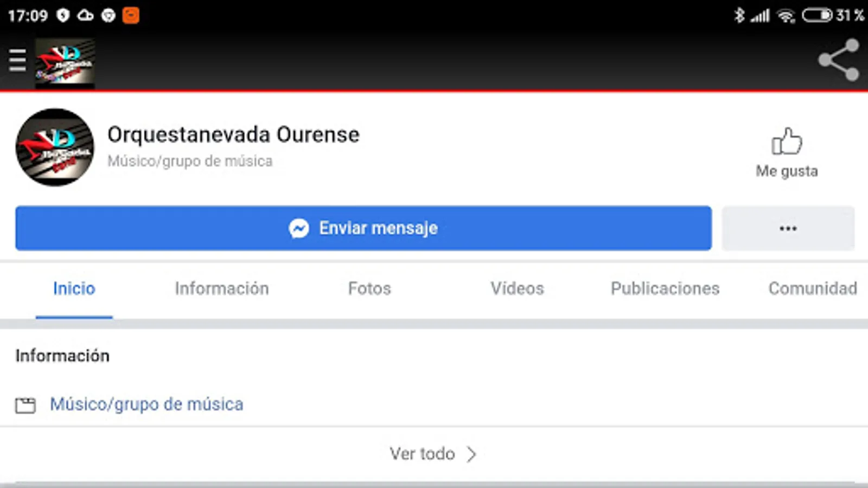Image resolution: width=868 pixels, height=488 pixels.
Task: Tap the orange notification icon in status bar
Action: click(x=131, y=15)
